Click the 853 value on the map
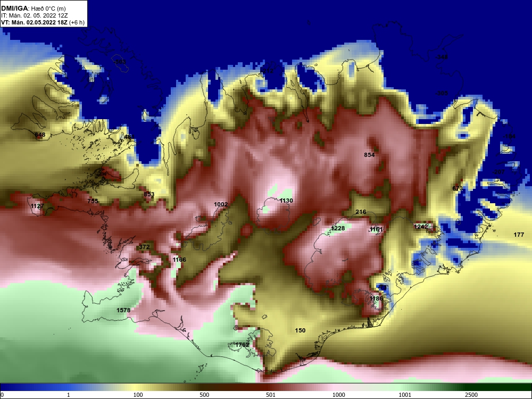 [x=149, y=194]
